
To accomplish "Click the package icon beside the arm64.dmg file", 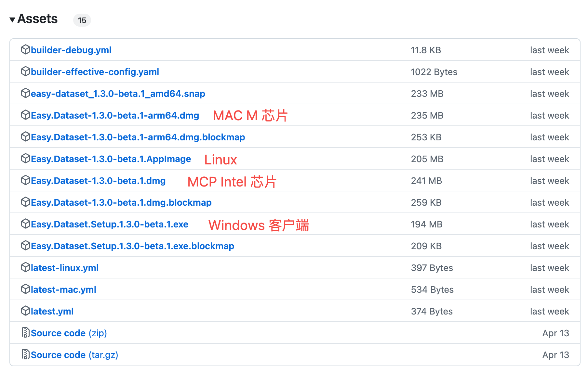I will pos(25,115).
